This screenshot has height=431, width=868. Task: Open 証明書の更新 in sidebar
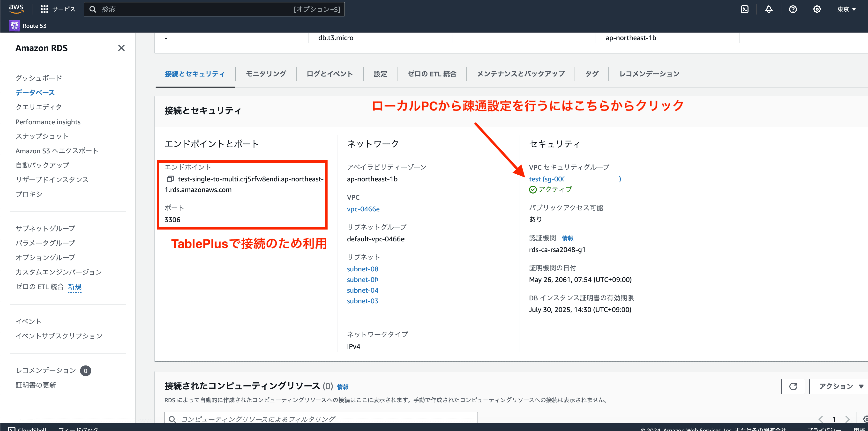(x=36, y=385)
